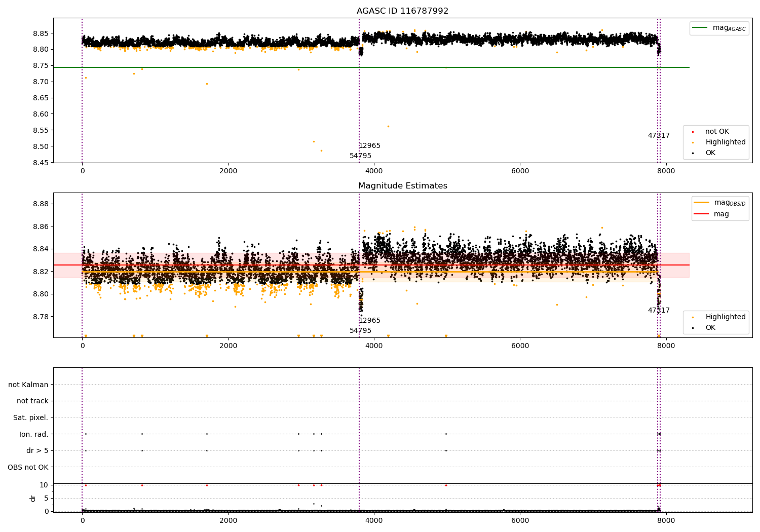
Task: Click the 4000 x-tick under the middle plot
Action: click(x=374, y=346)
